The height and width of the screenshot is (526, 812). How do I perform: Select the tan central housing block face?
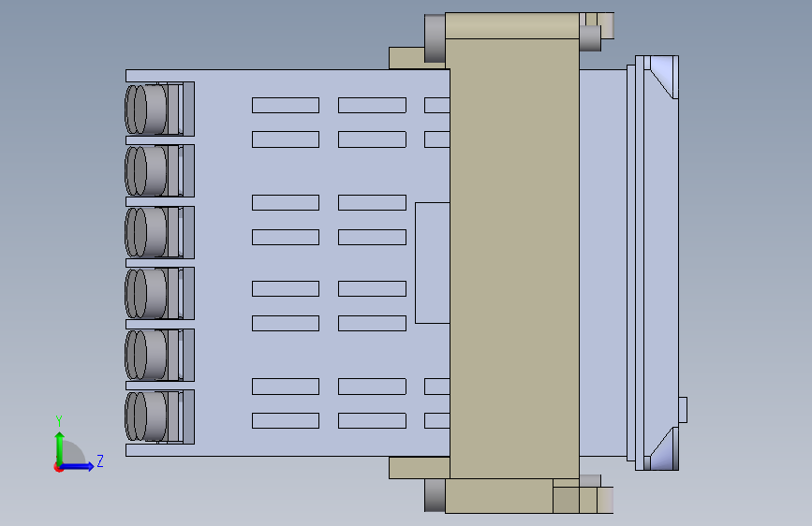[514, 259]
